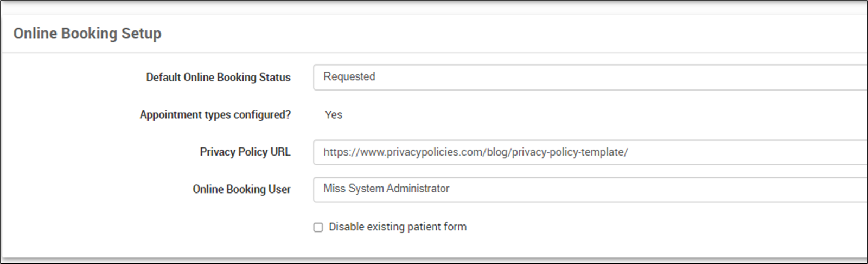Click the 'Yes' appointment types value

point(333,115)
